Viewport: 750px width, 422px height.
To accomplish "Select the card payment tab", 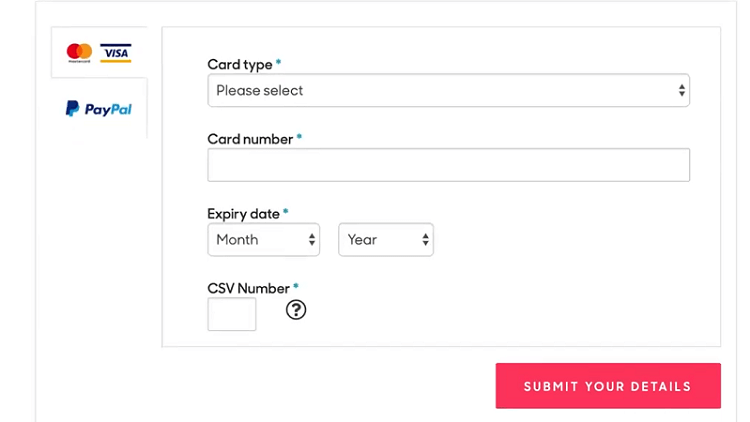I will tap(99, 52).
